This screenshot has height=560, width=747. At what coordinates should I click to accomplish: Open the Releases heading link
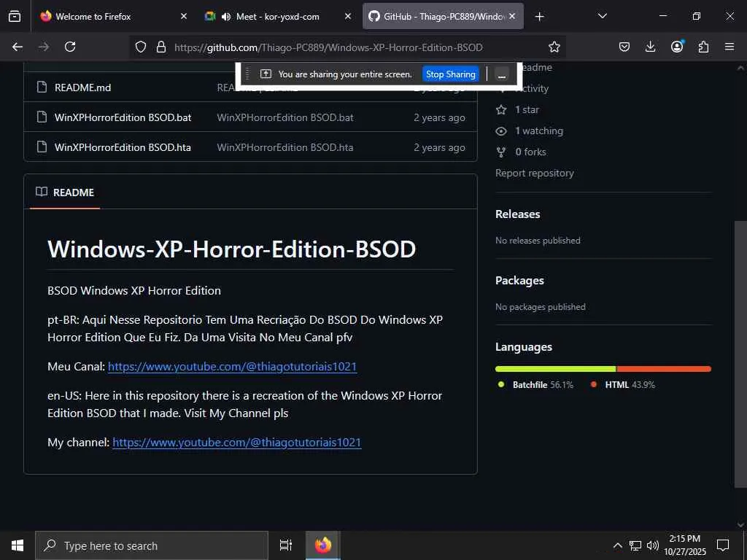click(x=518, y=214)
